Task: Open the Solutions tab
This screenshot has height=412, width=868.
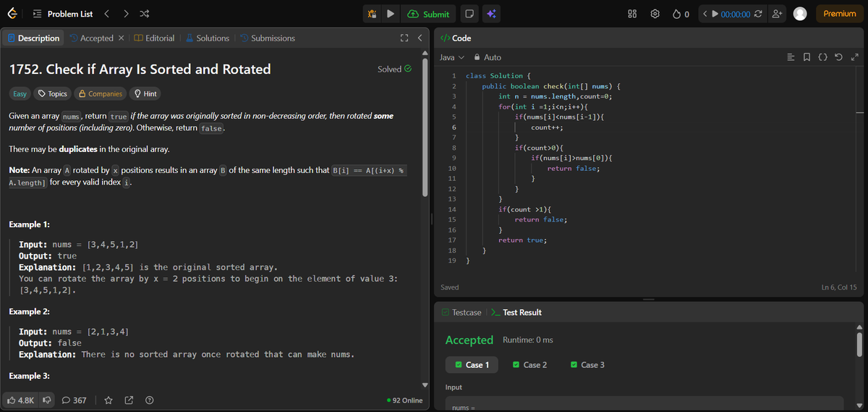Action: (x=207, y=38)
